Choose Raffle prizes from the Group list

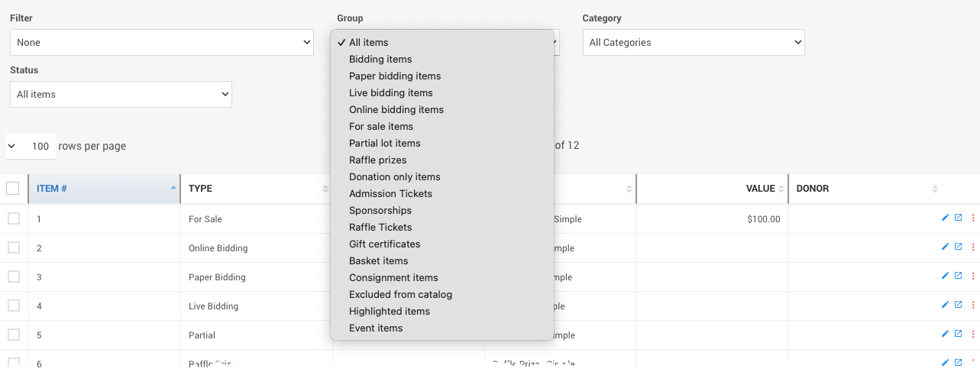377,160
